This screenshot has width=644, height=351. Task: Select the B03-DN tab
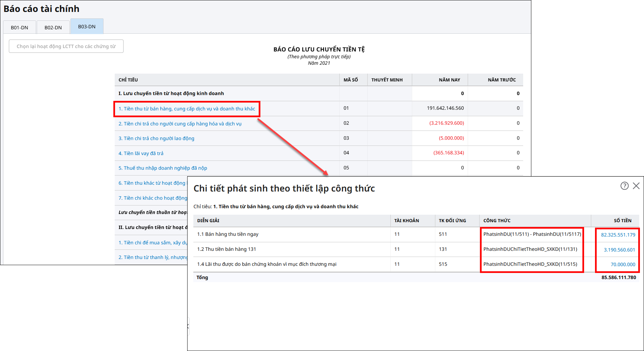(x=87, y=27)
